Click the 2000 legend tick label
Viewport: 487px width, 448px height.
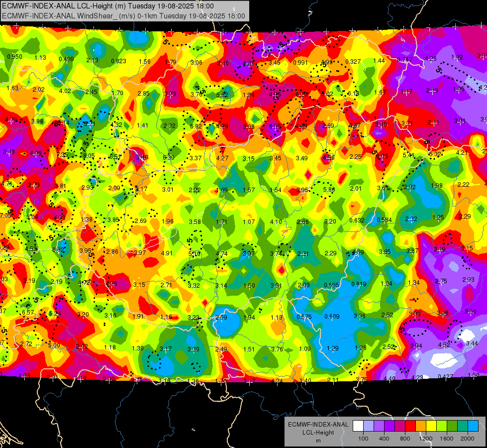(468, 439)
